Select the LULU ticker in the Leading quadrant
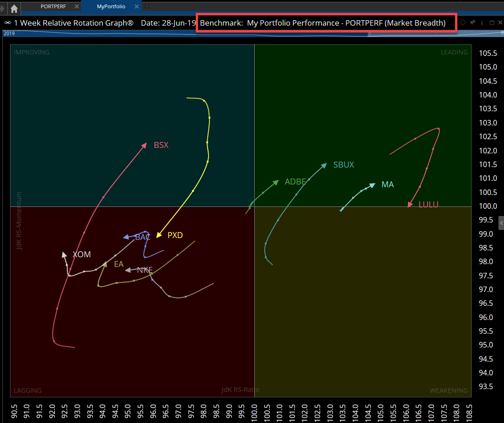This screenshot has width=504, height=423. tap(429, 204)
